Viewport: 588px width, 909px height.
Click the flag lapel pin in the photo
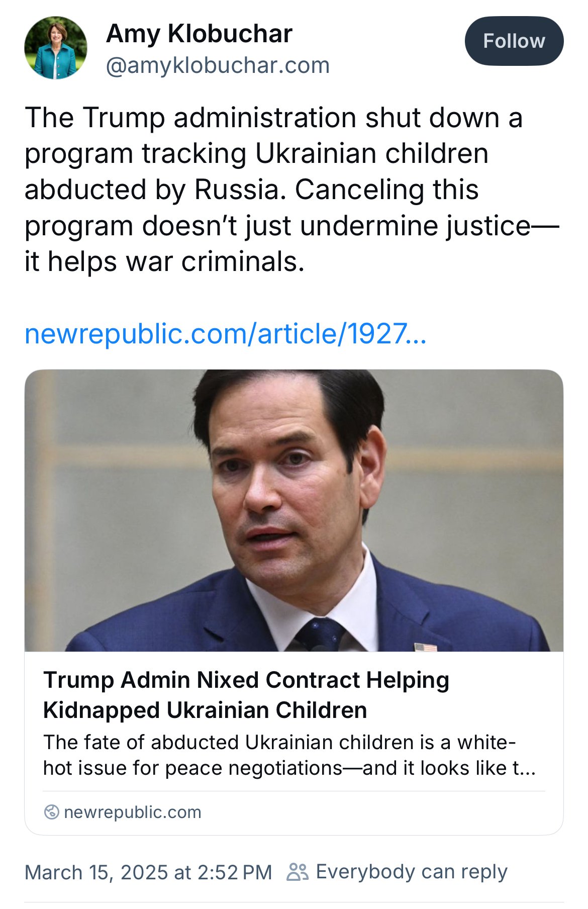pyautogui.click(x=425, y=647)
